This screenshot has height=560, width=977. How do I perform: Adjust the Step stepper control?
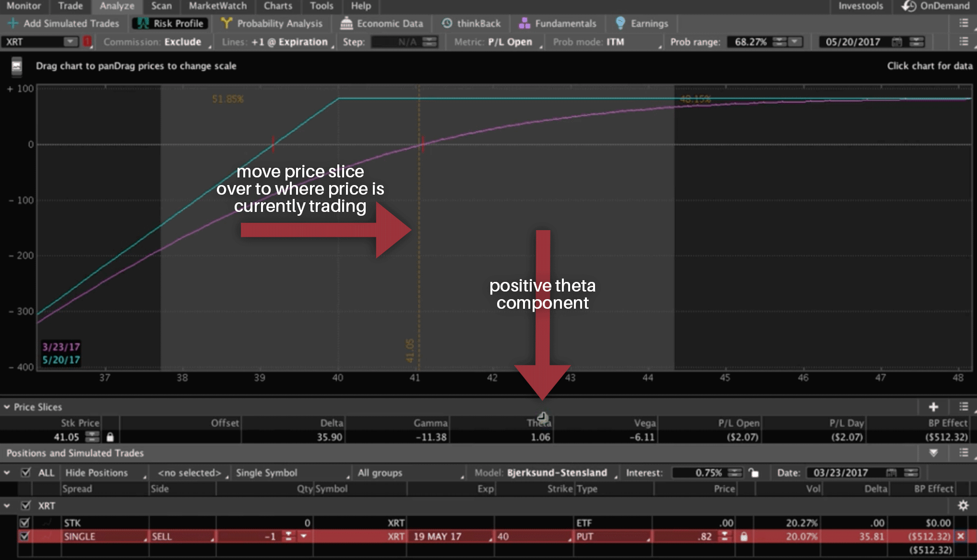click(430, 42)
